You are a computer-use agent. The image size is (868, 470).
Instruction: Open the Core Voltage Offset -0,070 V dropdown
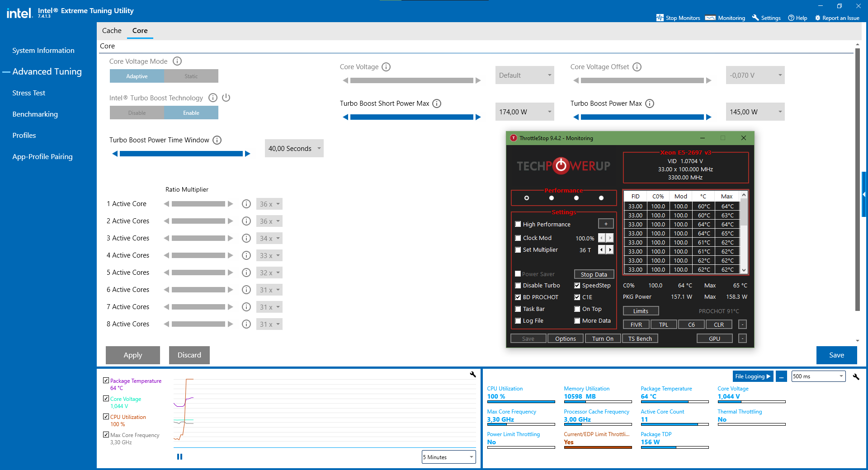pyautogui.click(x=755, y=75)
